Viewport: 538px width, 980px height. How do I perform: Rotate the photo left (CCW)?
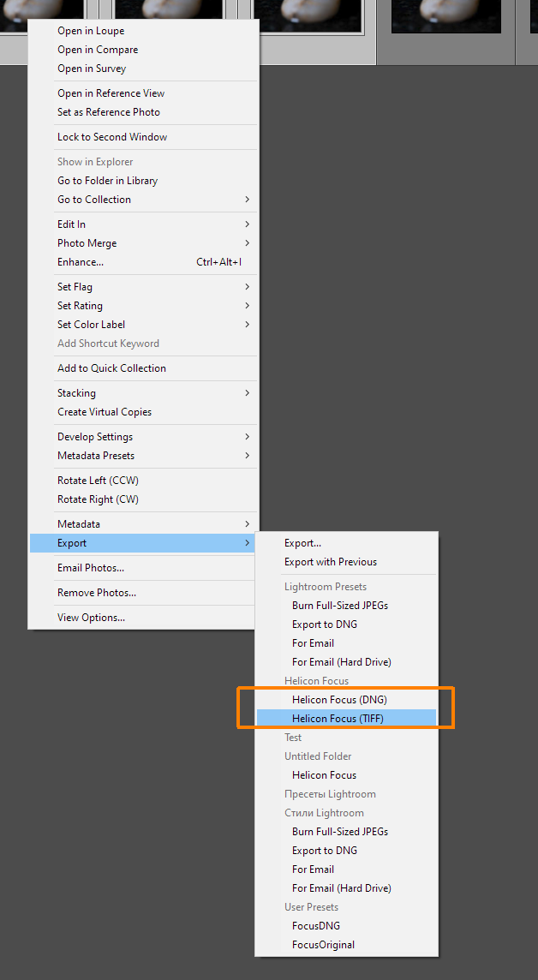point(98,481)
